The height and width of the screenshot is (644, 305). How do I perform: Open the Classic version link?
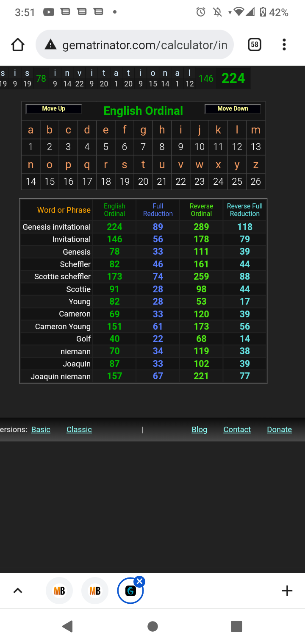79,430
